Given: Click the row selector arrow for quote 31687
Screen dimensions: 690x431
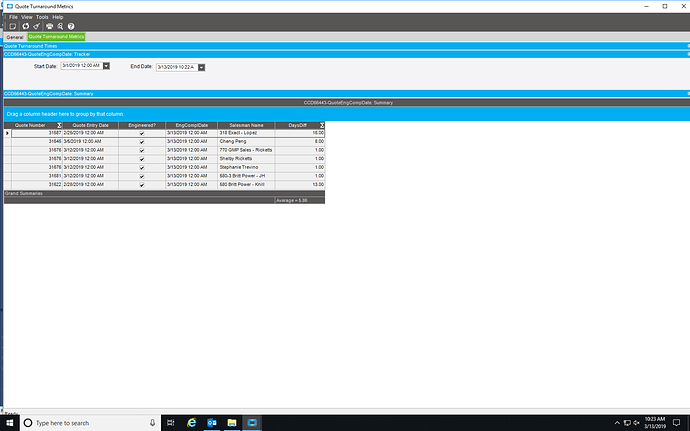Looking at the screenshot, I should click(7, 133).
